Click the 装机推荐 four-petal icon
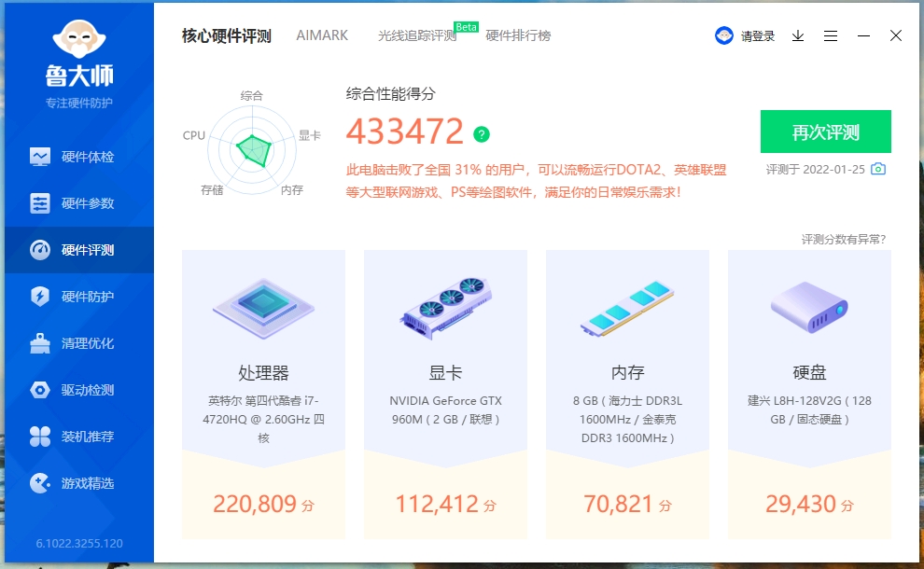Image resolution: width=924 pixels, height=569 pixels. [x=40, y=437]
